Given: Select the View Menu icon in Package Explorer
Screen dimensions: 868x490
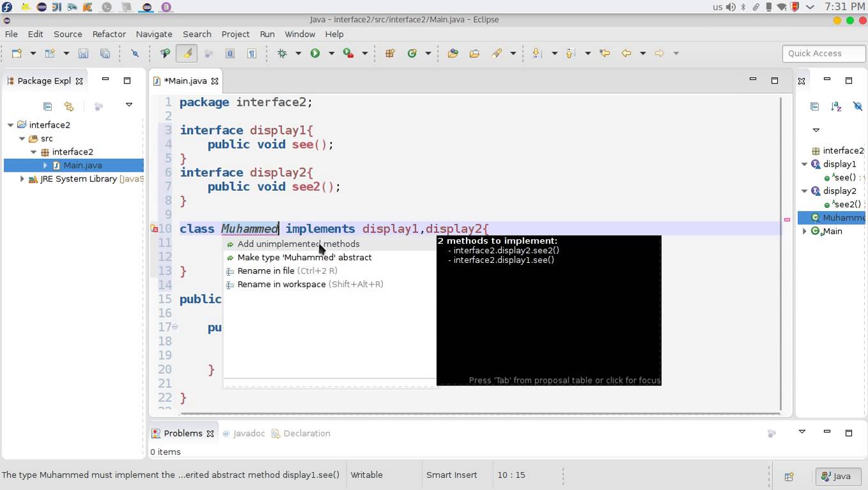Looking at the screenshot, I should click(129, 105).
